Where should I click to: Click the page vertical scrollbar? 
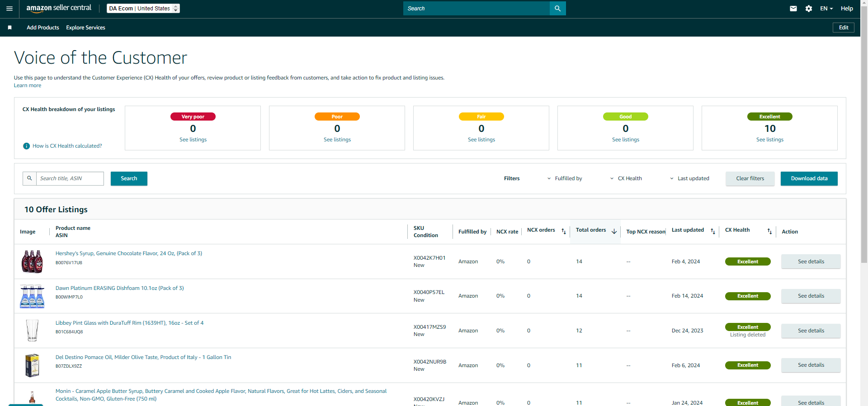864,135
